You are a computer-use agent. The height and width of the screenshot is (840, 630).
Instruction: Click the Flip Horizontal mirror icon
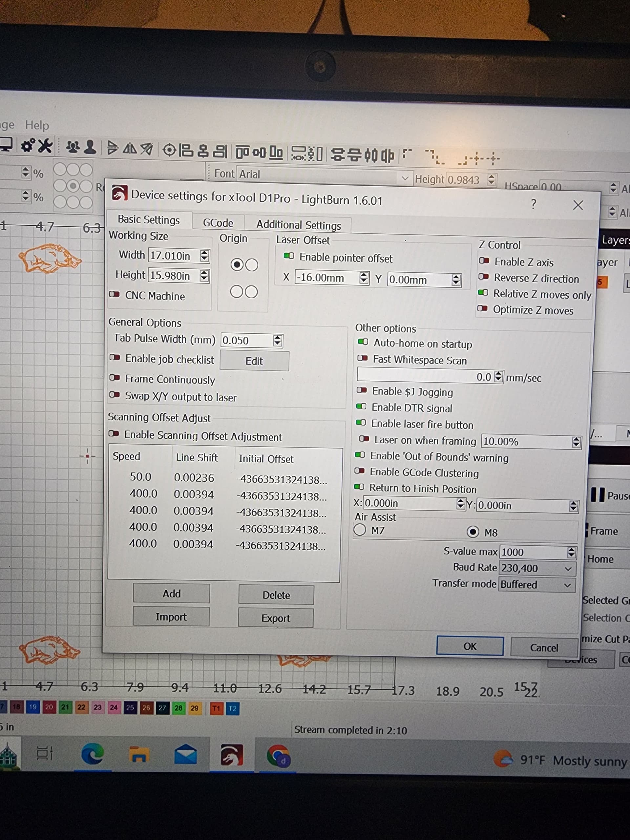pyautogui.click(x=130, y=149)
